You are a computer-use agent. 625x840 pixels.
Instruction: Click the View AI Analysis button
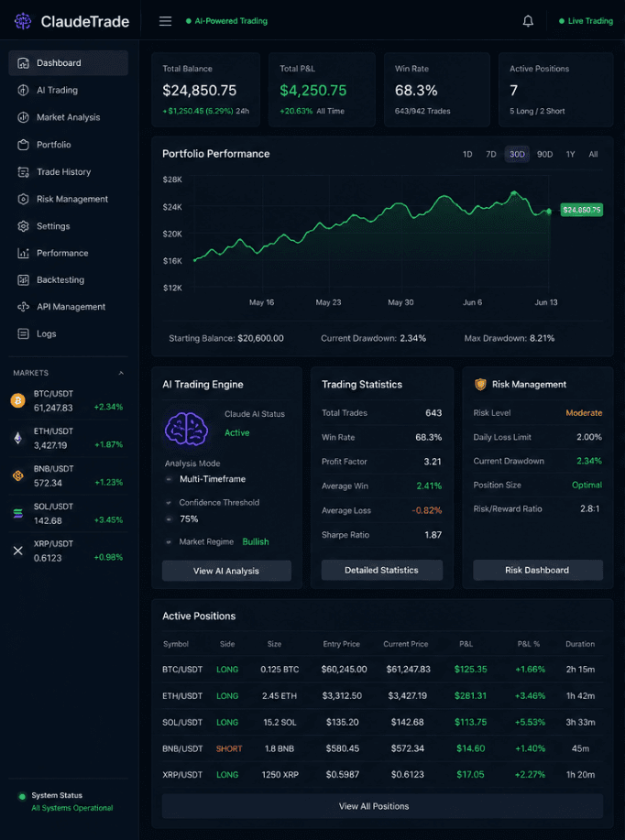(x=226, y=571)
